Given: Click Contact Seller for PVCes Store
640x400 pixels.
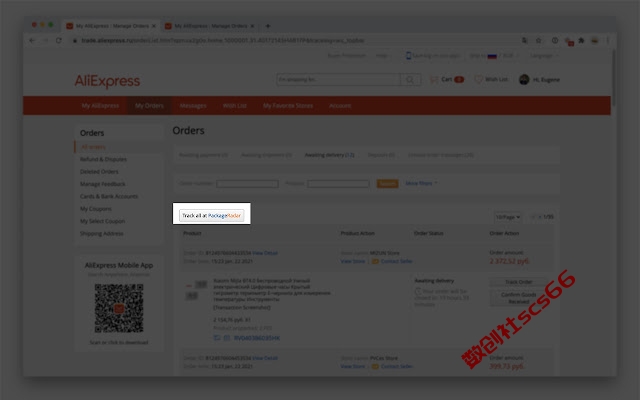Looking at the screenshot, I should click(x=396, y=366).
